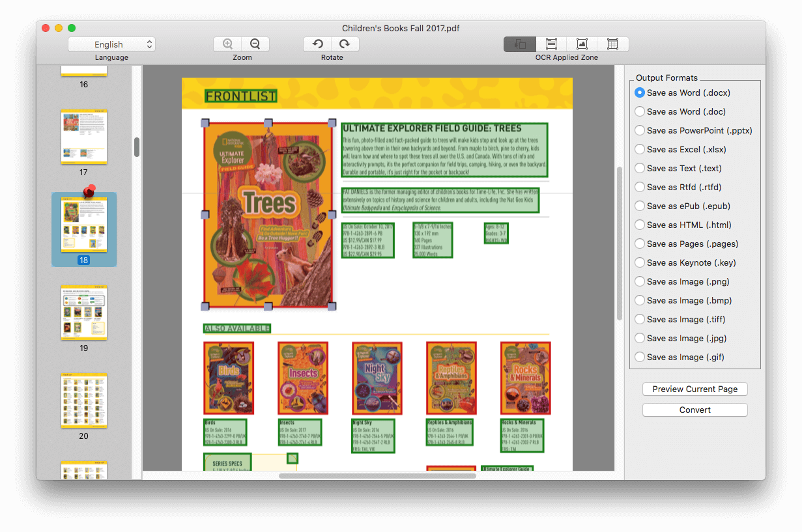Click the Trees book cover image zone

[x=268, y=214]
